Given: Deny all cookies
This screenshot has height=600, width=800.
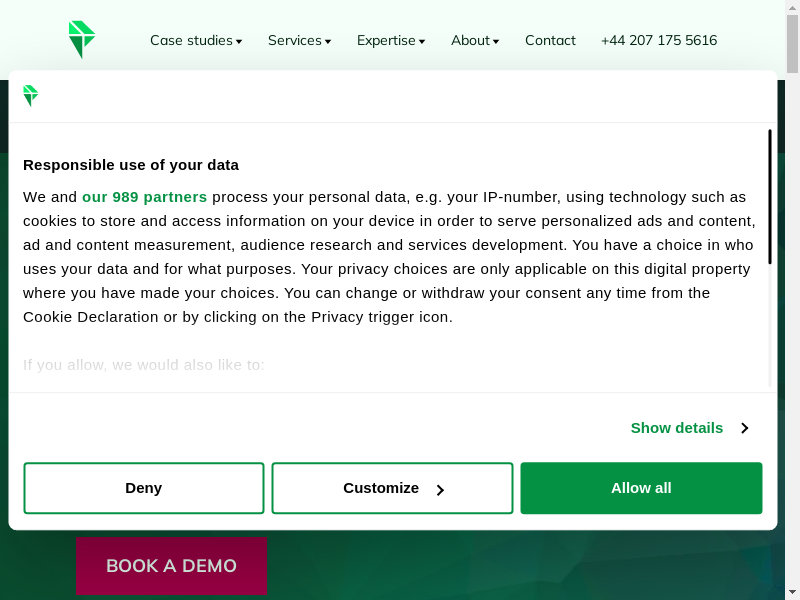Looking at the screenshot, I should (x=144, y=488).
